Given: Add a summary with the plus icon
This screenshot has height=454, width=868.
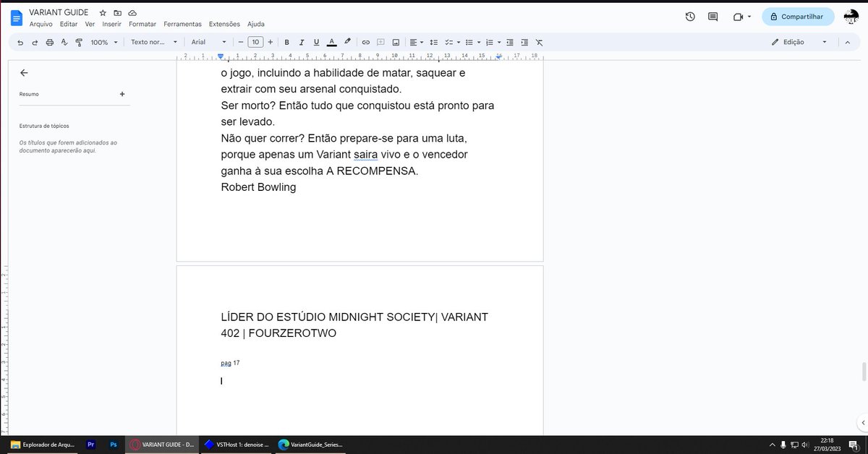Looking at the screenshot, I should [x=122, y=94].
